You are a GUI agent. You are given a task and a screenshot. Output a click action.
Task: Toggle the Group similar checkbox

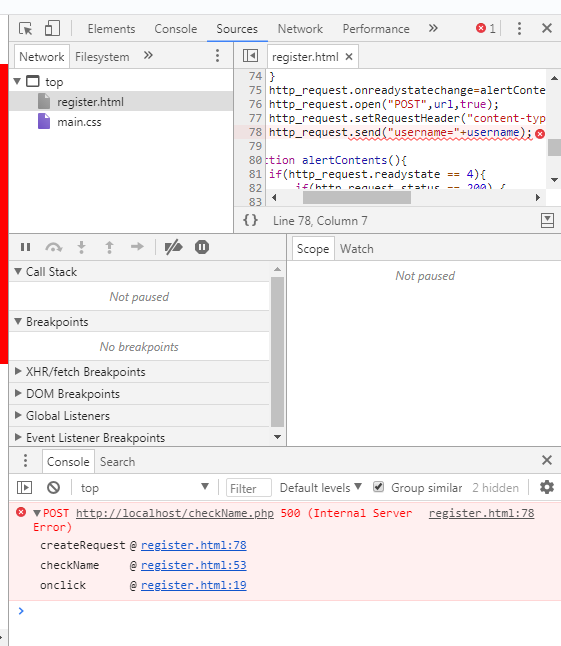click(378, 487)
